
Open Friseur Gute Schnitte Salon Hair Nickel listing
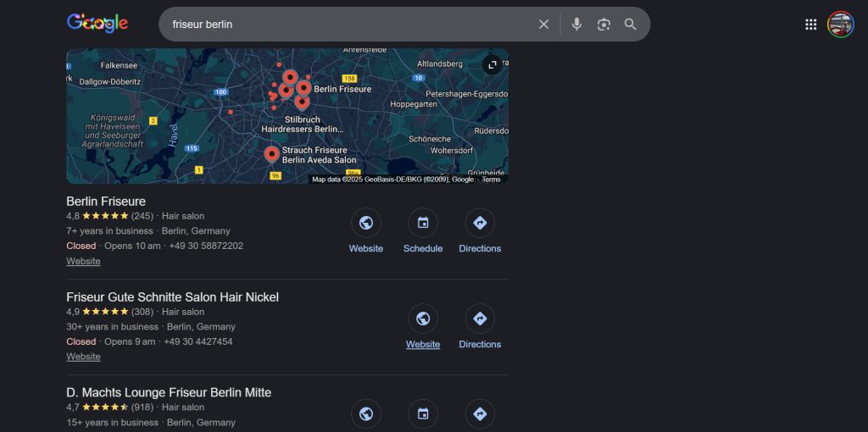(x=172, y=297)
